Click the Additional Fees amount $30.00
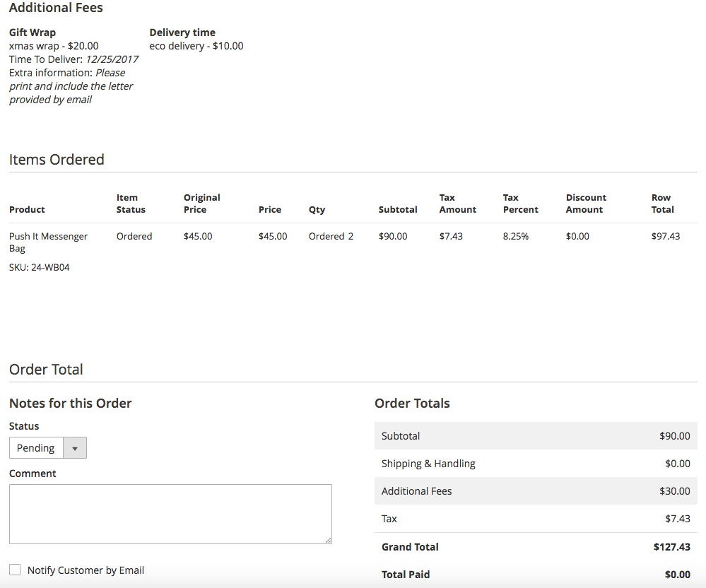Image resolution: width=706 pixels, height=588 pixels. click(674, 491)
